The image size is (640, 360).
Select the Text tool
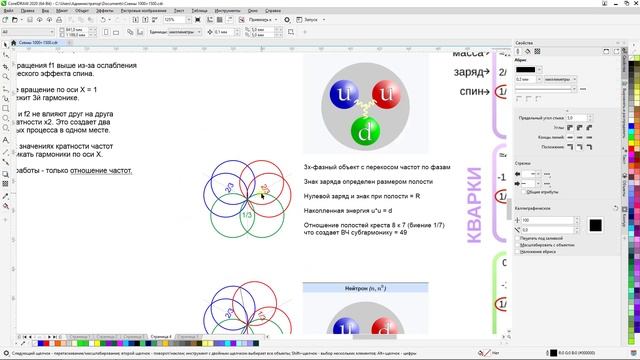(5, 140)
